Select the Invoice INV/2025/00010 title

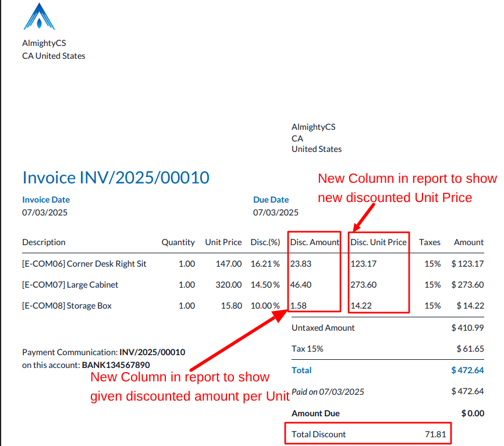(x=116, y=178)
